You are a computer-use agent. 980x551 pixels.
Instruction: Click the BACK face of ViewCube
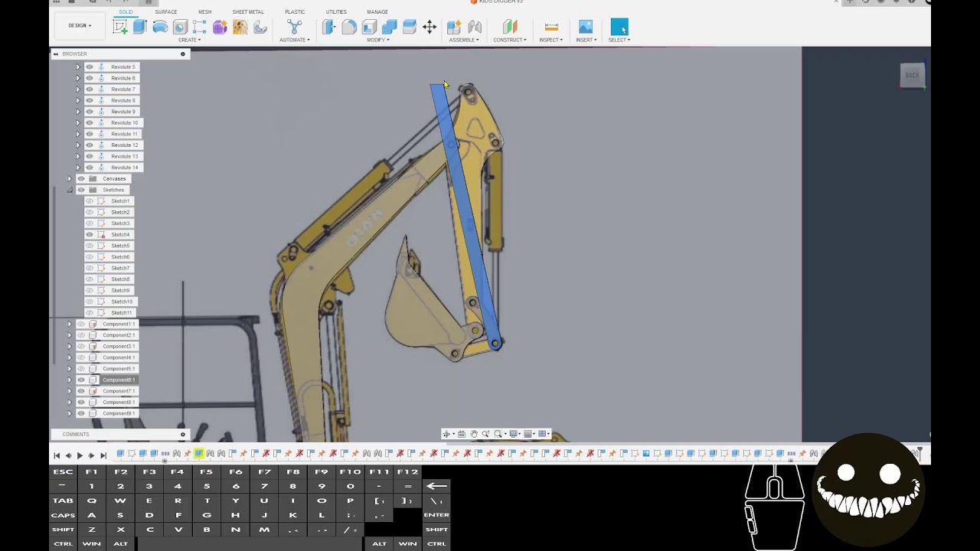point(912,75)
